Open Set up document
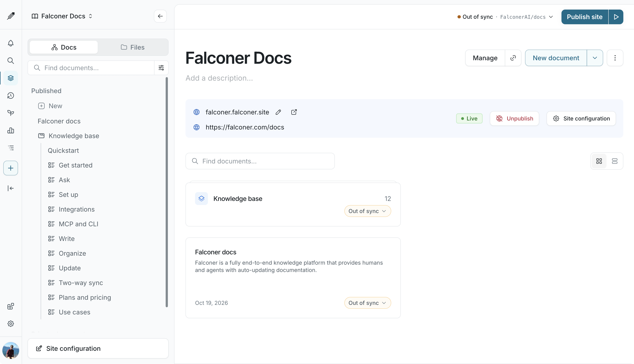634x364 pixels. (69, 195)
